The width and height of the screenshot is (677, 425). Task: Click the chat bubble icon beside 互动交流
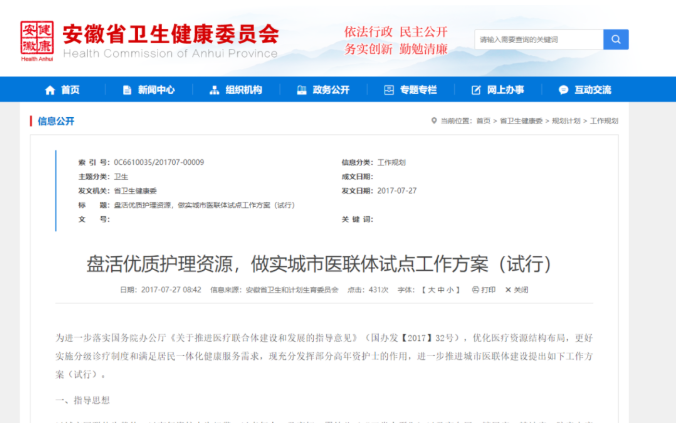pyautogui.click(x=563, y=90)
